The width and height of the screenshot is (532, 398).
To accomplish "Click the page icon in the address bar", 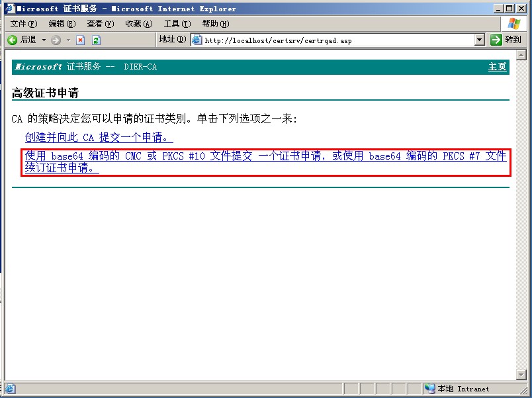I will pos(197,40).
